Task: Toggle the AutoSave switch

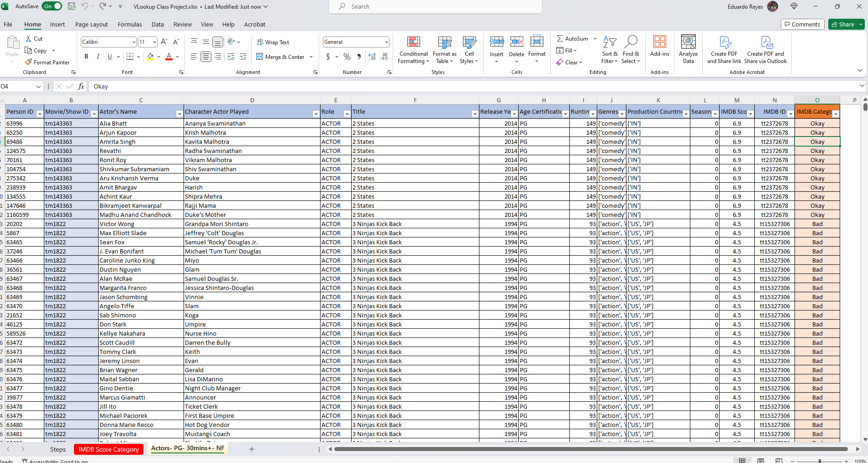Action: [52, 6]
